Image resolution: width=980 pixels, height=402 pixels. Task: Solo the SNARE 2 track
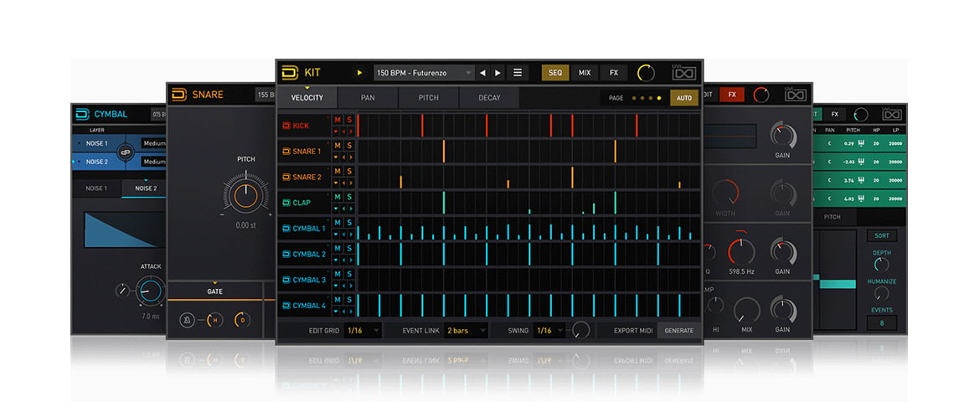pos(349,172)
